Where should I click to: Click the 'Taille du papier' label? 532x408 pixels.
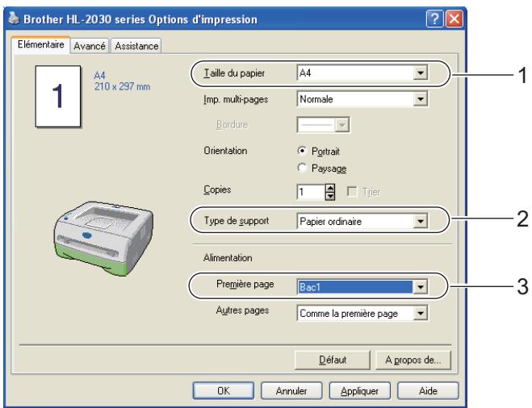coord(234,73)
